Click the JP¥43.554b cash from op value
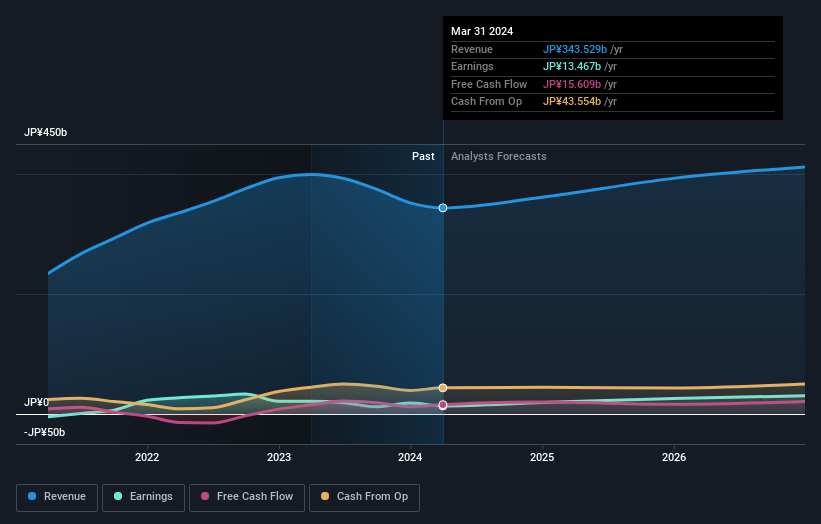 (572, 102)
